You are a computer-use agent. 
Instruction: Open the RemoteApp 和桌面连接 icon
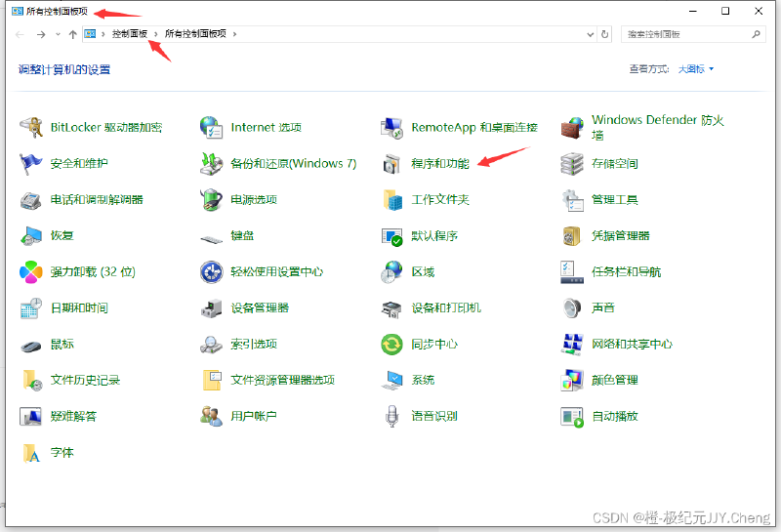pyautogui.click(x=391, y=128)
